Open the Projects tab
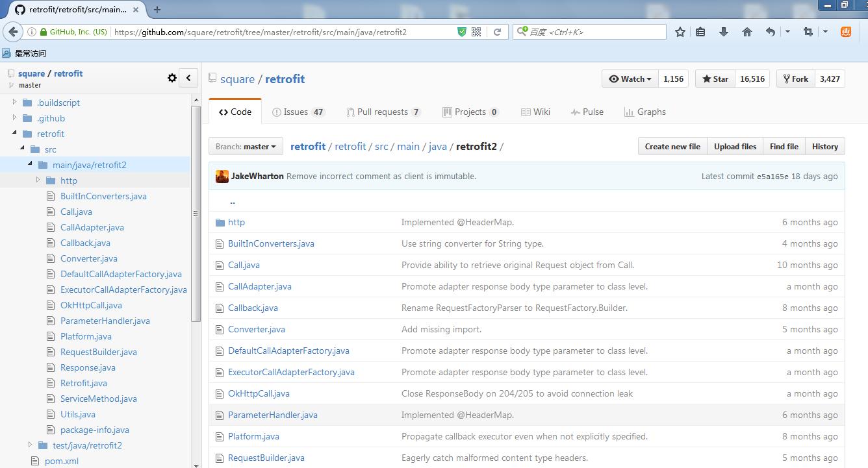This screenshot has height=468, width=868. [x=470, y=112]
